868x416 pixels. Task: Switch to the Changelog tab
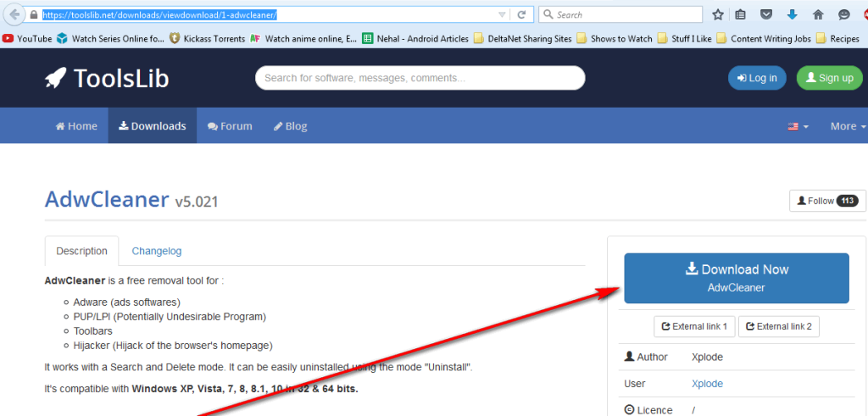(x=157, y=251)
